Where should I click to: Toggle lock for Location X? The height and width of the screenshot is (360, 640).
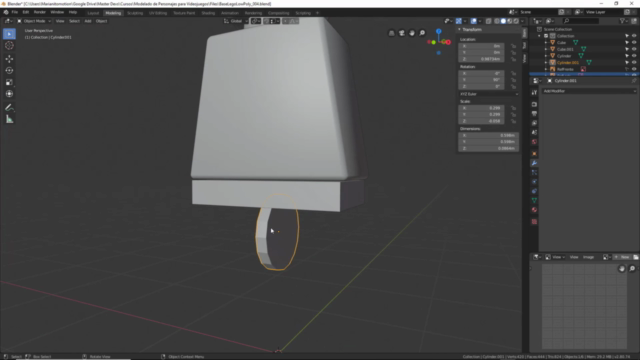tap(513, 46)
